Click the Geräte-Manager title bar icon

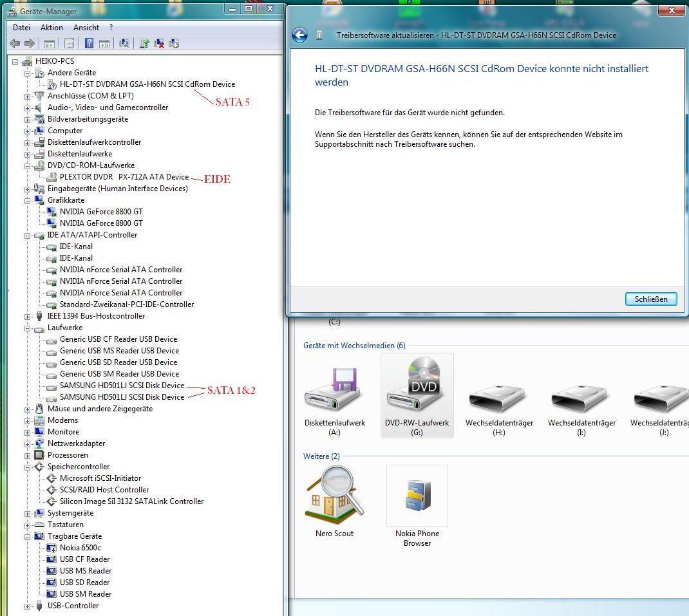(x=12, y=12)
